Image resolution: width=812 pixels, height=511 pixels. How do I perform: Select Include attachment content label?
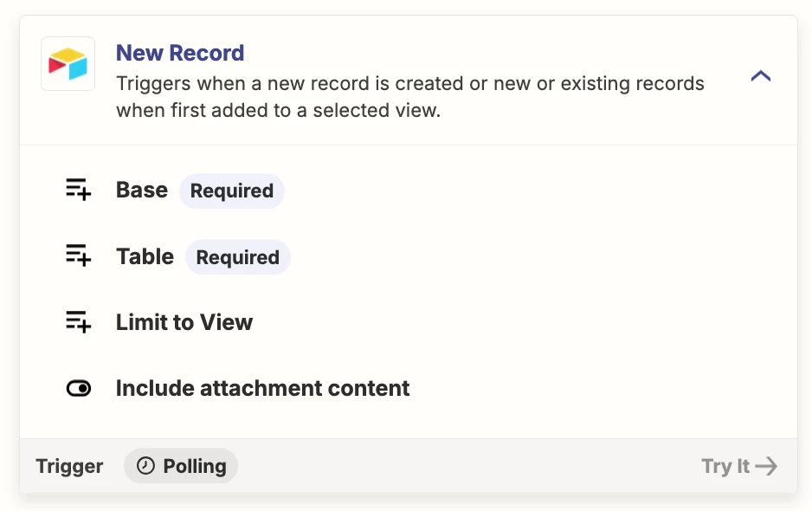[x=262, y=388]
